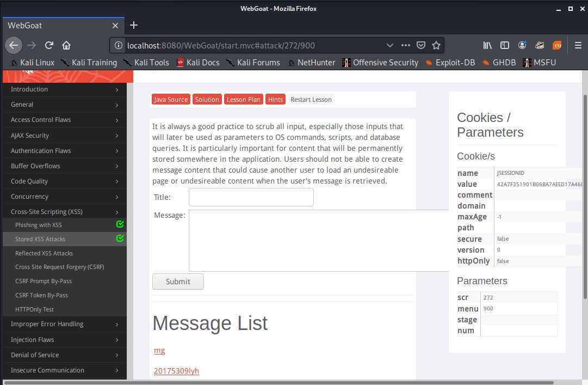Click green completed check for Stored XSS Attacks
The width and height of the screenshot is (588, 385).
pos(120,239)
